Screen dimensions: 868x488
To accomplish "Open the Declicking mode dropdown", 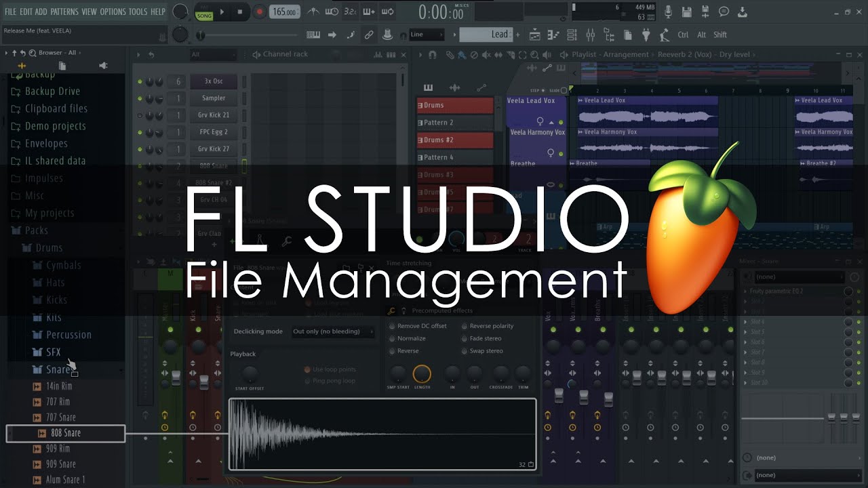I will 333,331.
